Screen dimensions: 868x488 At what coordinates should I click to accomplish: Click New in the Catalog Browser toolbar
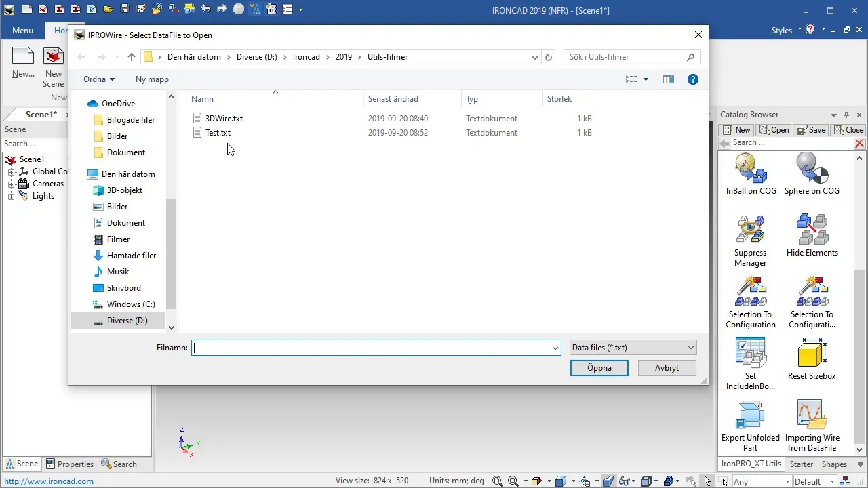[736, 129]
